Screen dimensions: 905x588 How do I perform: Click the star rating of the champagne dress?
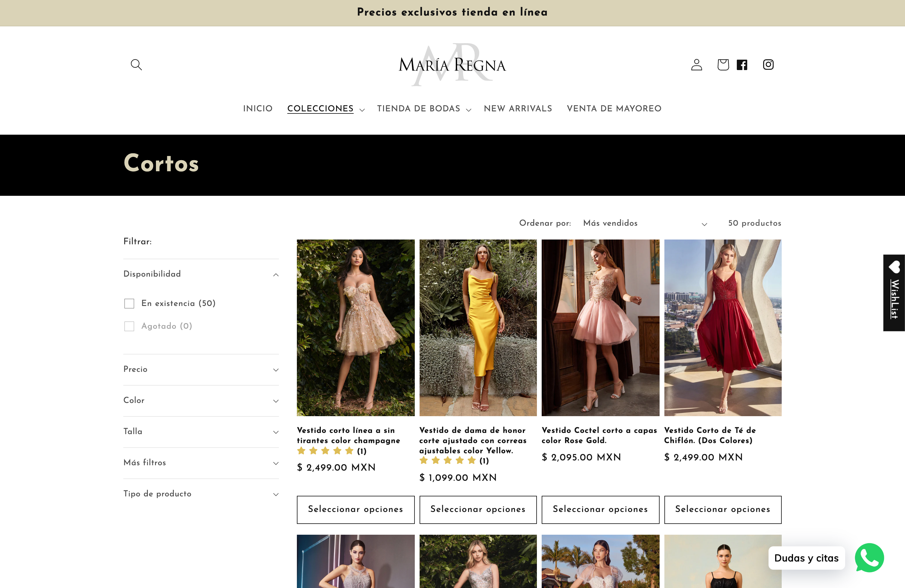pyautogui.click(x=326, y=451)
